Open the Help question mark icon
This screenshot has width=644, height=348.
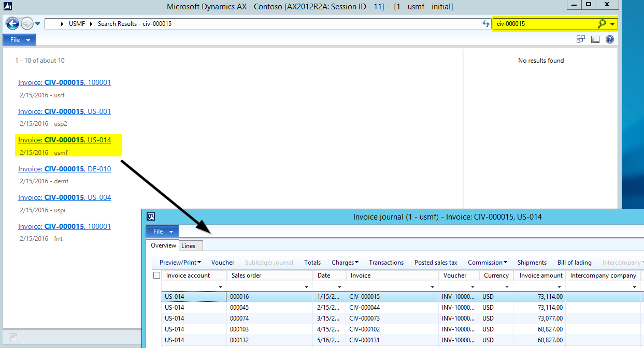tap(610, 39)
